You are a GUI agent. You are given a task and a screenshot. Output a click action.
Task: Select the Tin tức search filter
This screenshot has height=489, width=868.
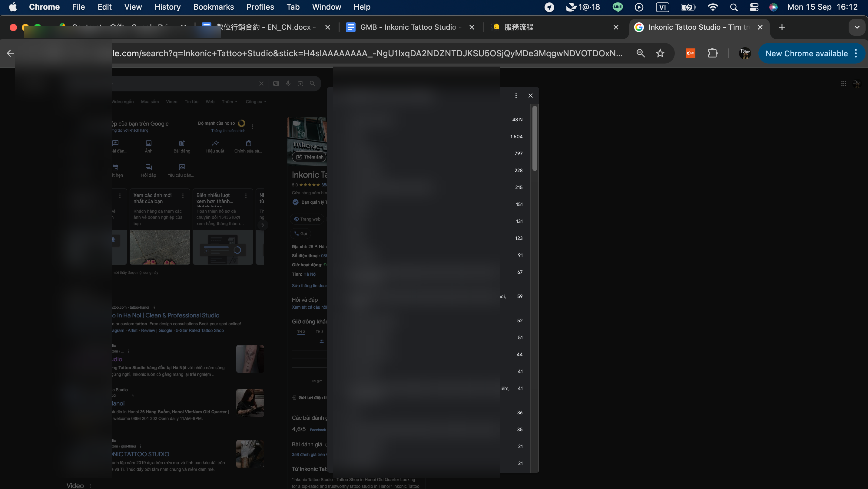click(x=191, y=102)
